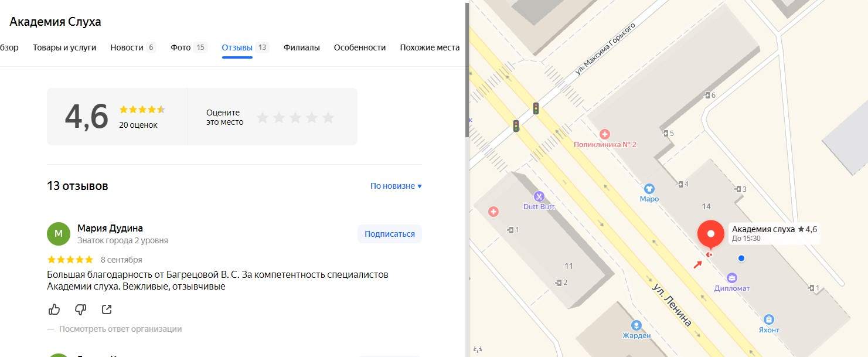Open the По новизне sort dropdown
The image size is (868, 357).
point(396,186)
